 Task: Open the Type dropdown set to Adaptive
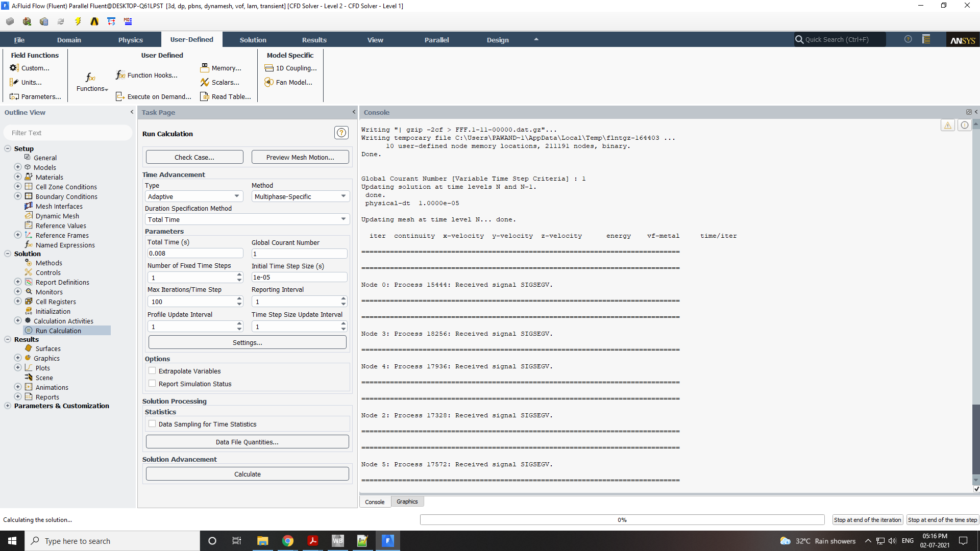pos(194,196)
